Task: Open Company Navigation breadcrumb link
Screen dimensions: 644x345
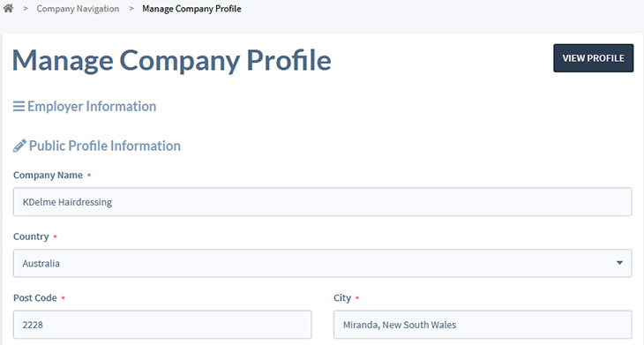Action: pos(78,9)
